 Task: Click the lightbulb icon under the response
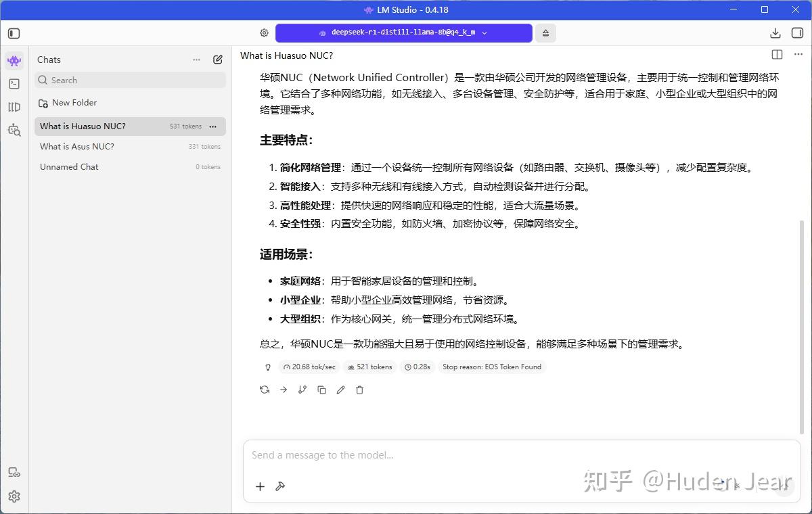pos(268,367)
